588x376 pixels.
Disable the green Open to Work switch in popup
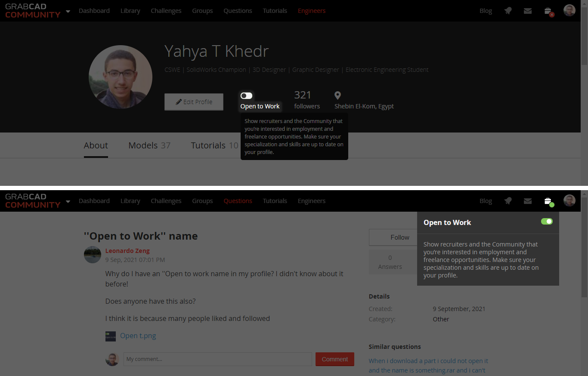pos(547,221)
